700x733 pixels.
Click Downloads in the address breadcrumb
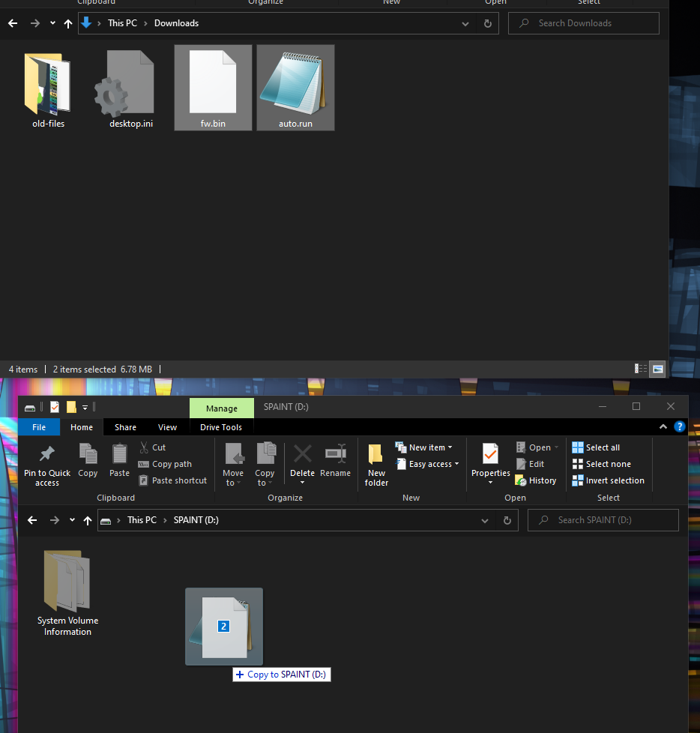(176, 23)
